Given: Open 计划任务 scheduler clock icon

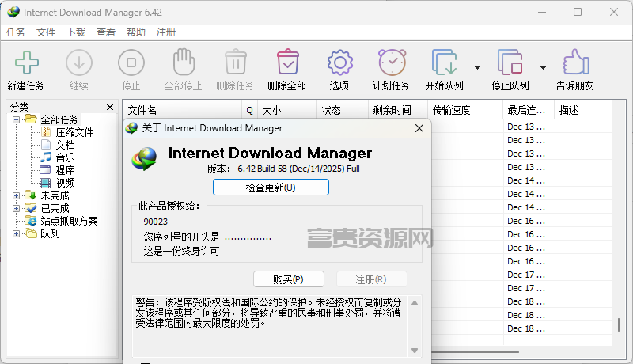Looking at the screenshot, I should (x=392, y=63).
